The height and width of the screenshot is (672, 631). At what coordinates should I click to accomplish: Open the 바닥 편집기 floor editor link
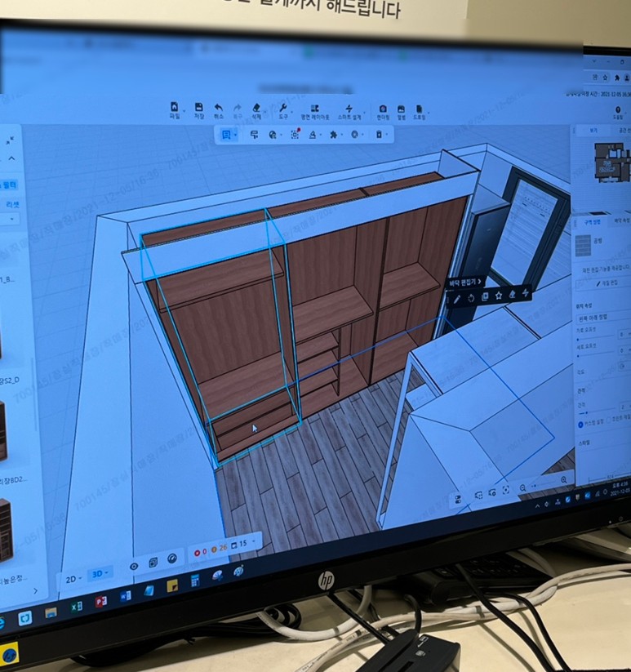pyautogui.click(x=465, y=282)
